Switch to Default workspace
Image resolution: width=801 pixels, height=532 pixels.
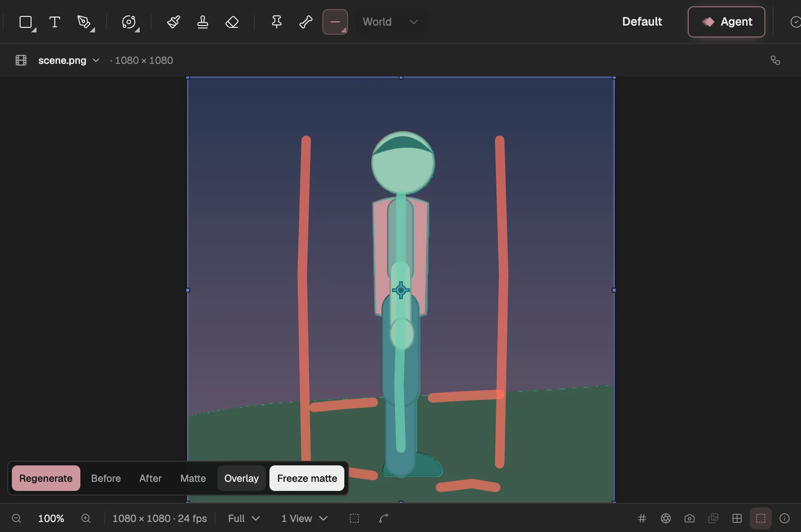coord(642,21)
